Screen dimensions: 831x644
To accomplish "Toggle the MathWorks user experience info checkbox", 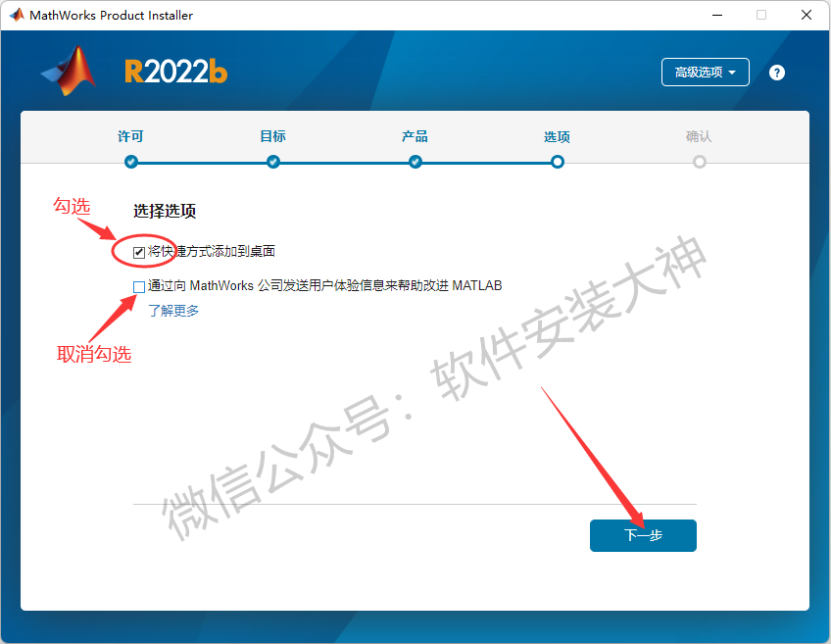I will (x=139, y=287).
